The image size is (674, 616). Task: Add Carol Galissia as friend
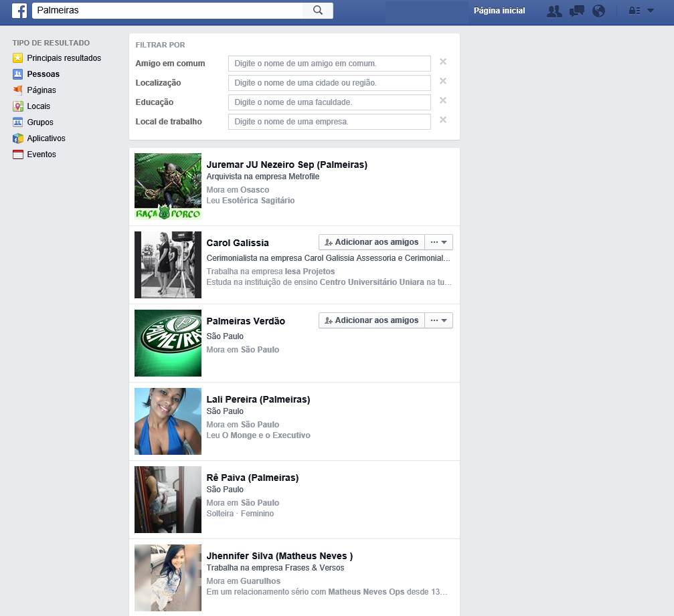(x=371, y=242)
